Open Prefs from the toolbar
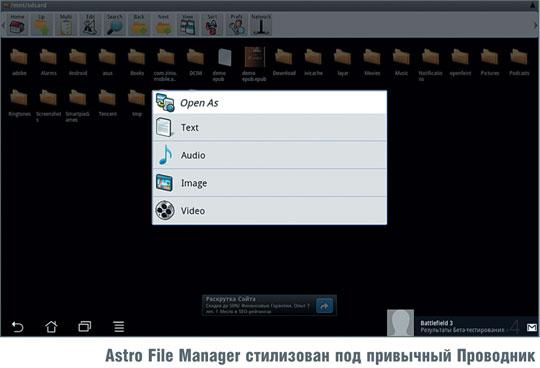Image resolution: width=540 pixels, height=368 pixels. [x=237, y=24]
